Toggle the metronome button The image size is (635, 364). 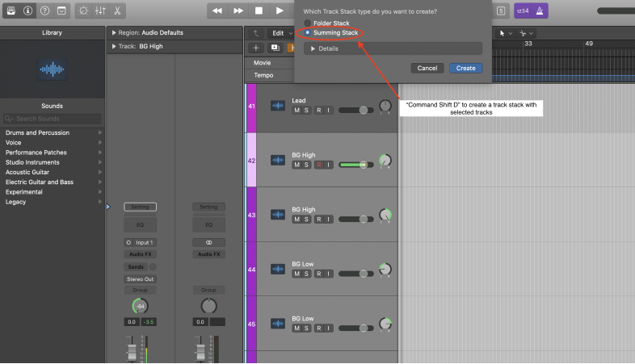[x=540, y=11]
